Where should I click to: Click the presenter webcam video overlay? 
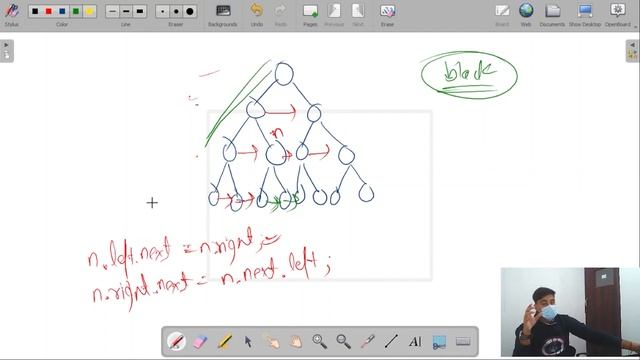570,312
